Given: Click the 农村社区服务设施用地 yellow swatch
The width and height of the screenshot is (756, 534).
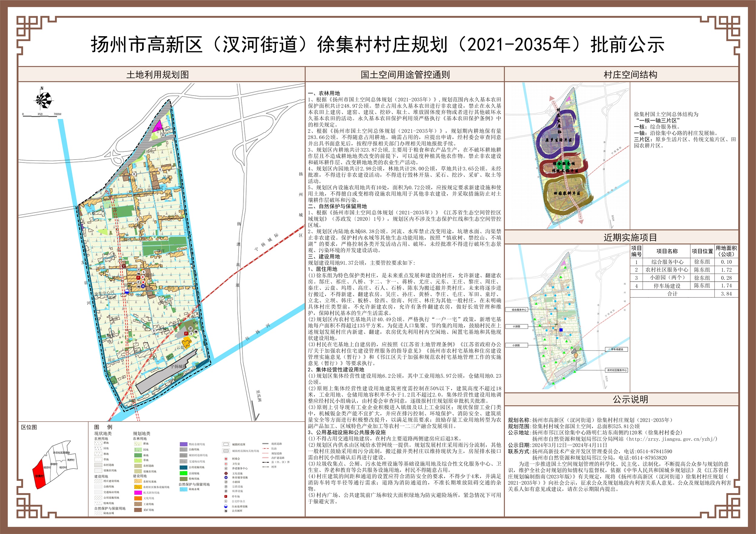Looking at the screenshot, I should point(138,487).
